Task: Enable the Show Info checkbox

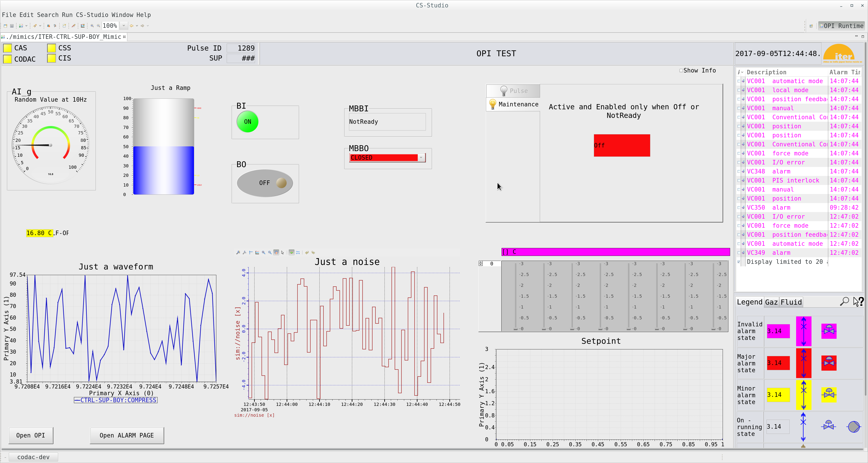Action: click(681, 70)
